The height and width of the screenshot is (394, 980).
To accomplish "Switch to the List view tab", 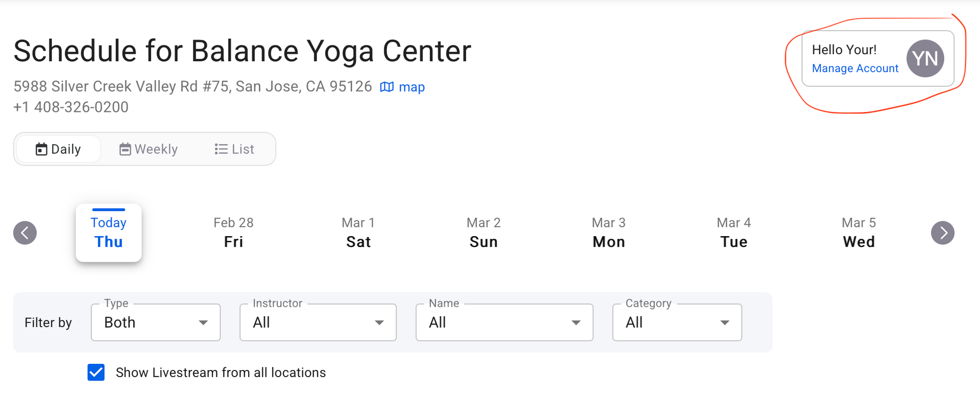I will pos(234,149).
